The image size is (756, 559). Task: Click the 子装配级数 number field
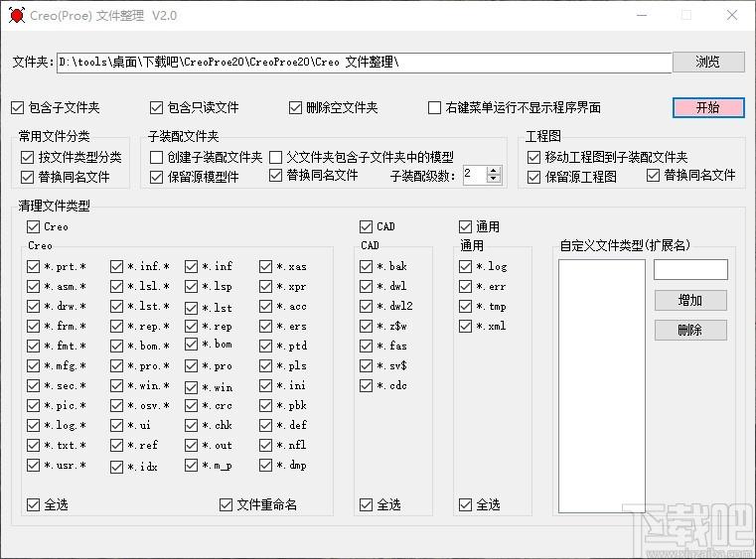tap(475, 175)
